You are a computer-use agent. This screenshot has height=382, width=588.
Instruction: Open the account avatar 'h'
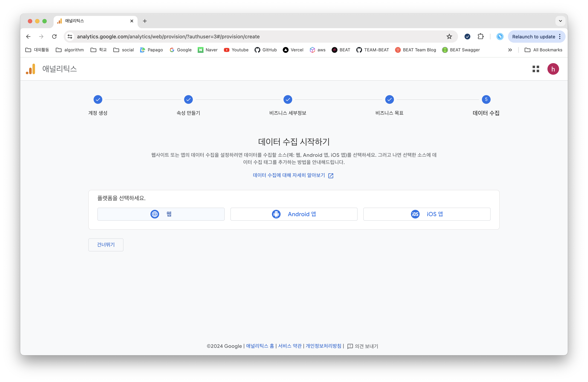[x=553, y=69]
